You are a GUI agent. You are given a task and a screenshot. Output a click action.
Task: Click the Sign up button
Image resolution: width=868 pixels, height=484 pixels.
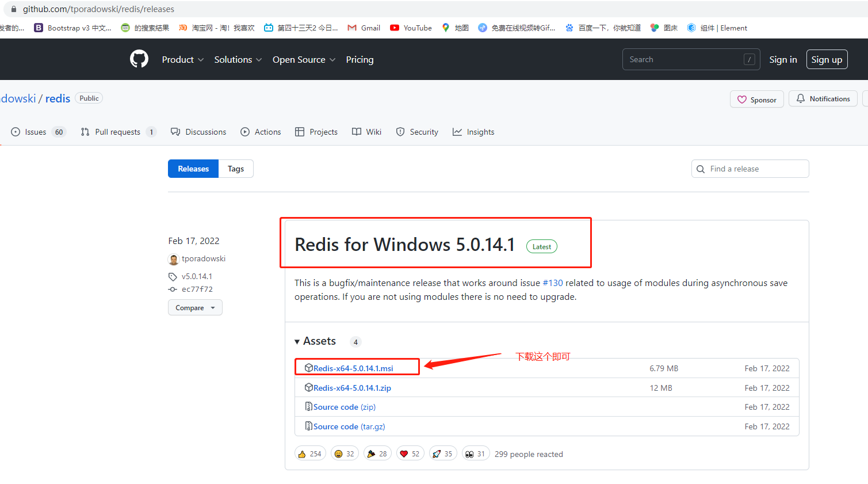(827, 60)
